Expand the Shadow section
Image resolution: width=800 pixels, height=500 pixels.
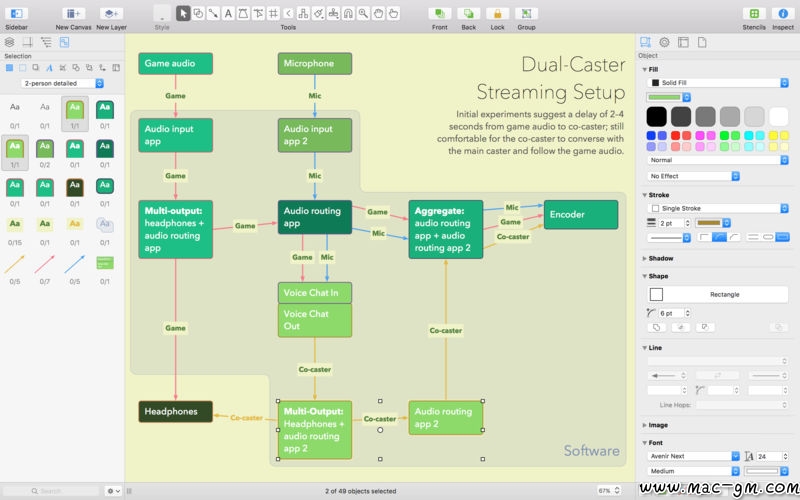[644, 259]
